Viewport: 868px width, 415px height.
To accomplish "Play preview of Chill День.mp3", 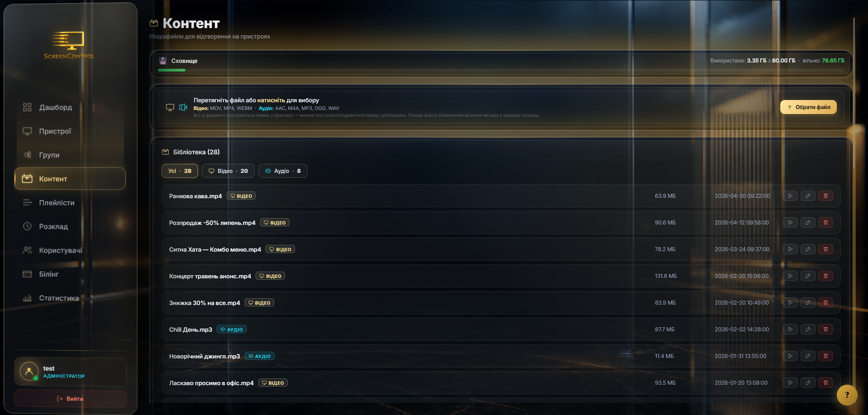I will (x=790, y=329).
